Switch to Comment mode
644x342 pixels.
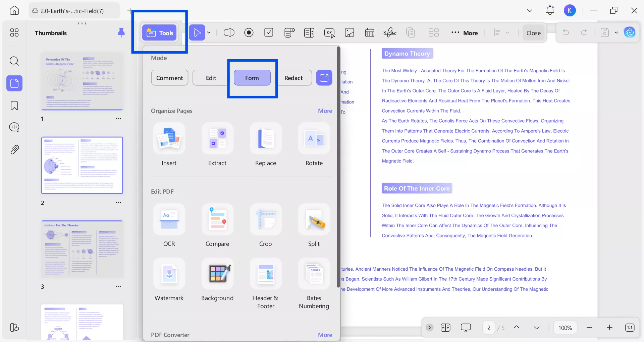pos(170,78)
